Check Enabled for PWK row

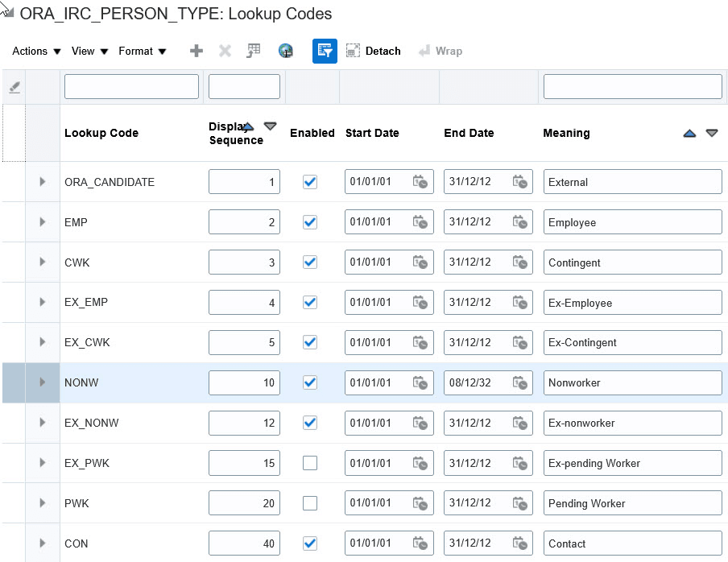point(310,503)
